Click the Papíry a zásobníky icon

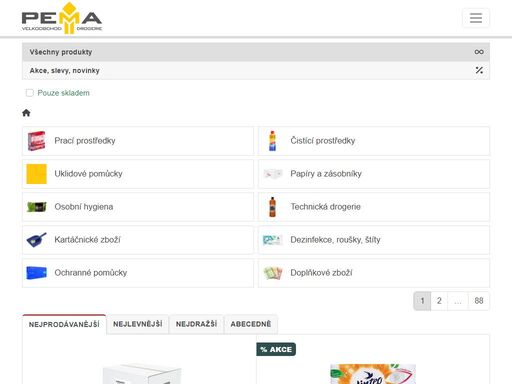pyautogui.click(x=273, y=174)
